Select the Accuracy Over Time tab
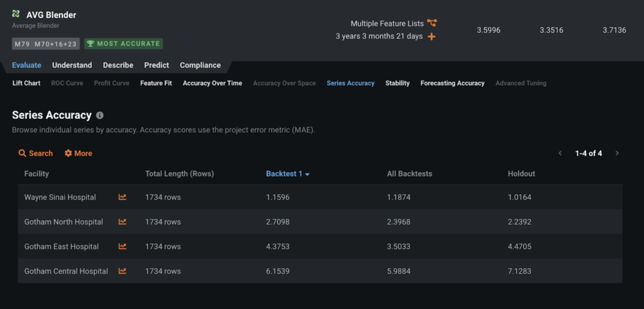Viewport: 644px width, 309px height. 213,83
